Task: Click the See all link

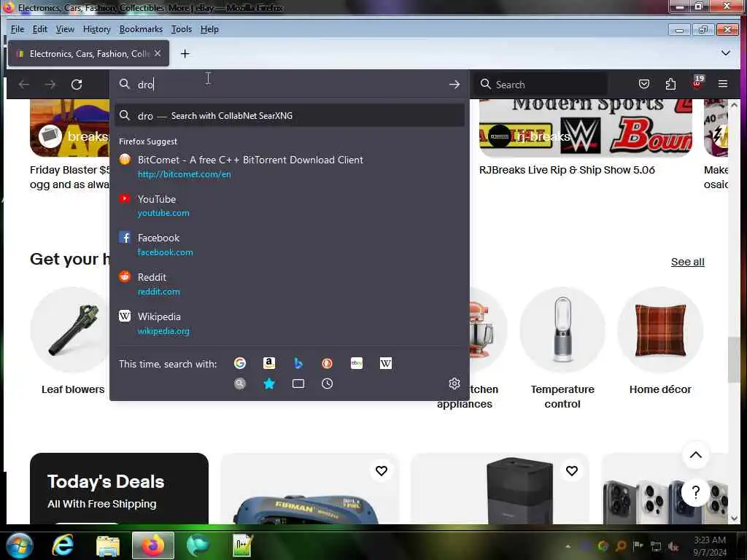Action: click(x=687, y=262)
